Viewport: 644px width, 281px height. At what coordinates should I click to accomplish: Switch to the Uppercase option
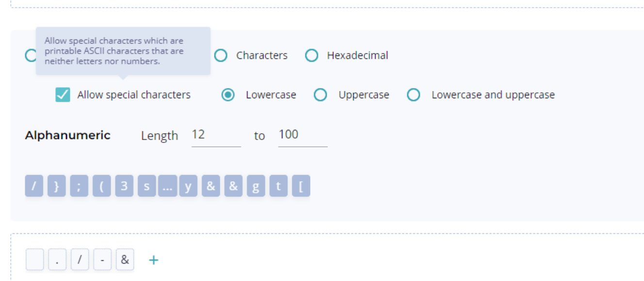click(x=320, y=95)
